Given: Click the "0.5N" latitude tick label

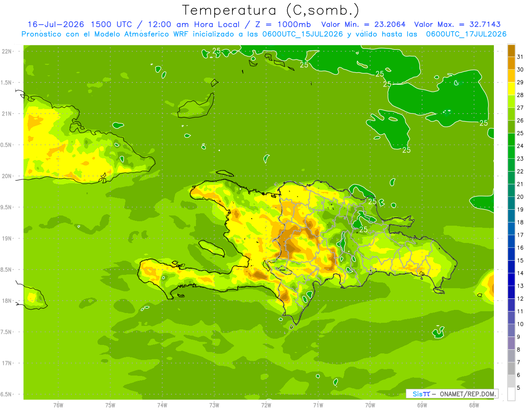Looking at the screenshot, I should 6,145.
